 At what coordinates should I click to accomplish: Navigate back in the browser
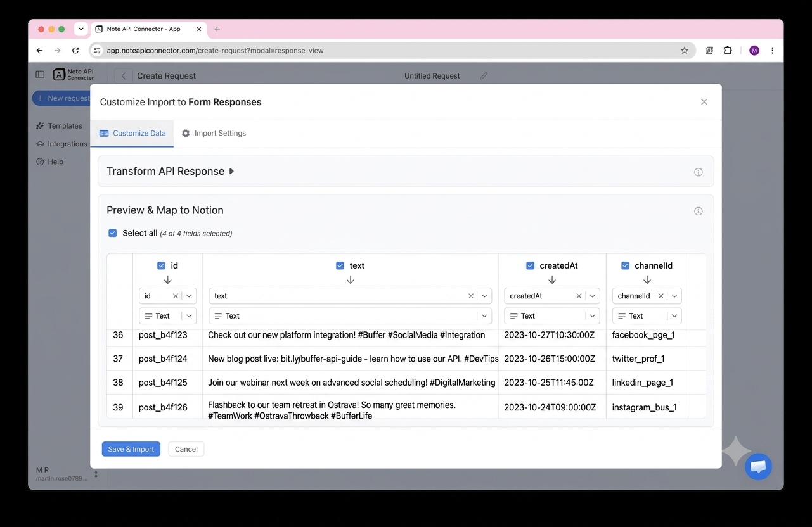coord(39,51)
